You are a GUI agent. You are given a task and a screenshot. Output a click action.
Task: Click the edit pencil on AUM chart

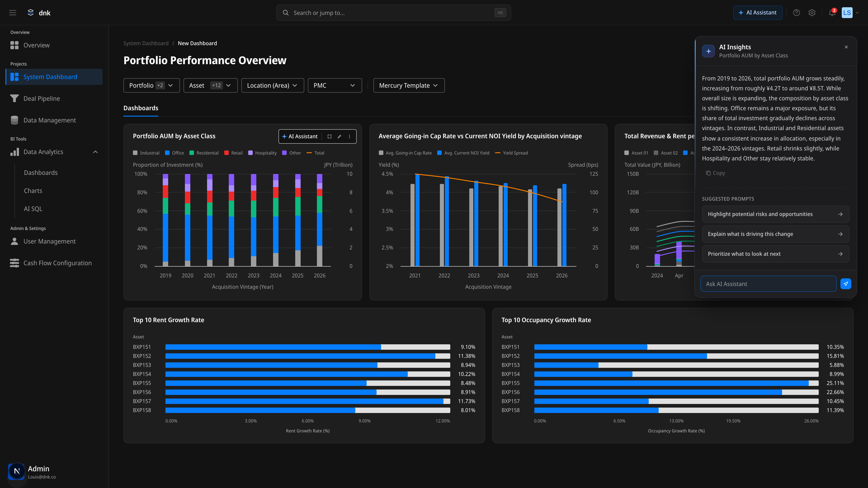click(x=339, y=136)
